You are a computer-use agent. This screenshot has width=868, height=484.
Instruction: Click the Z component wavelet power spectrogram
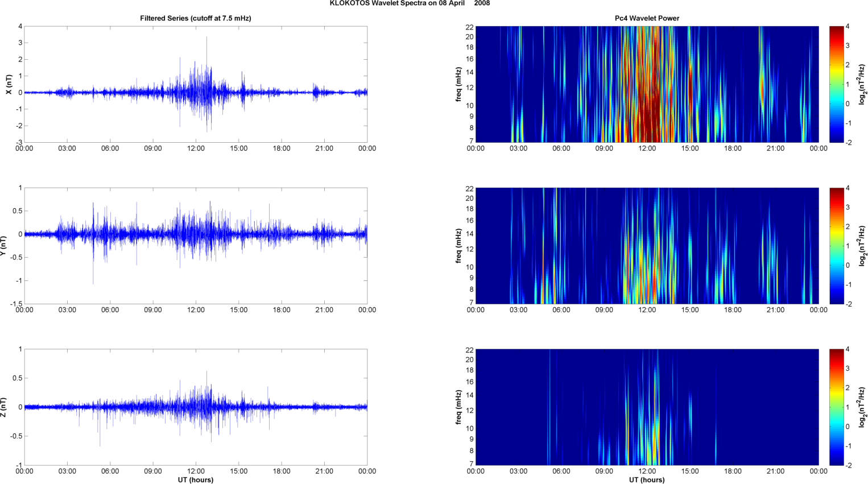pos(647,407)
